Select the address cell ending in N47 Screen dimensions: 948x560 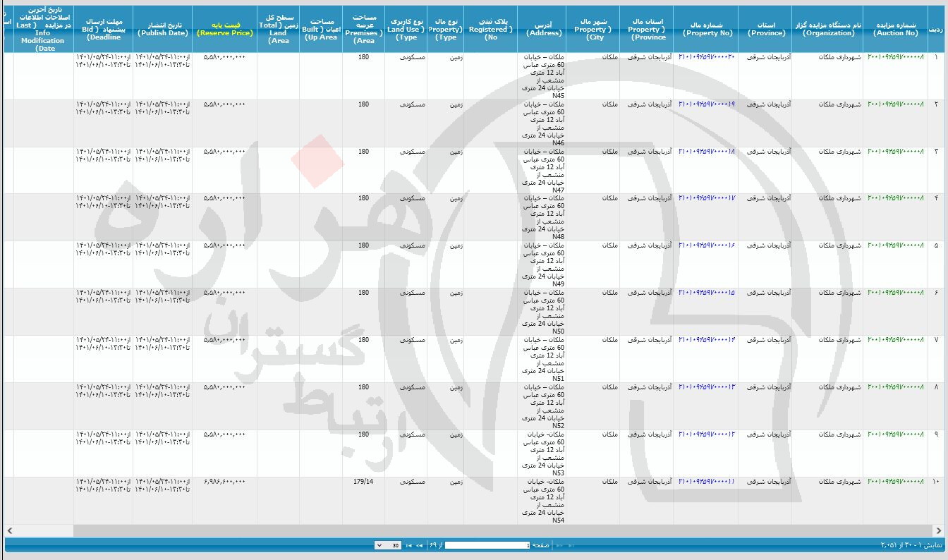click(542, 171)
